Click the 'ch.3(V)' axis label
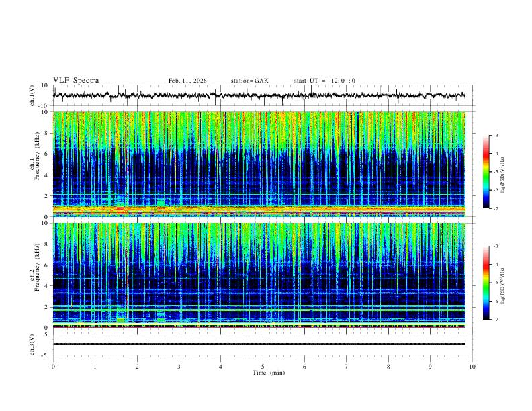The image size is (532, 411). tap(32, 345)
